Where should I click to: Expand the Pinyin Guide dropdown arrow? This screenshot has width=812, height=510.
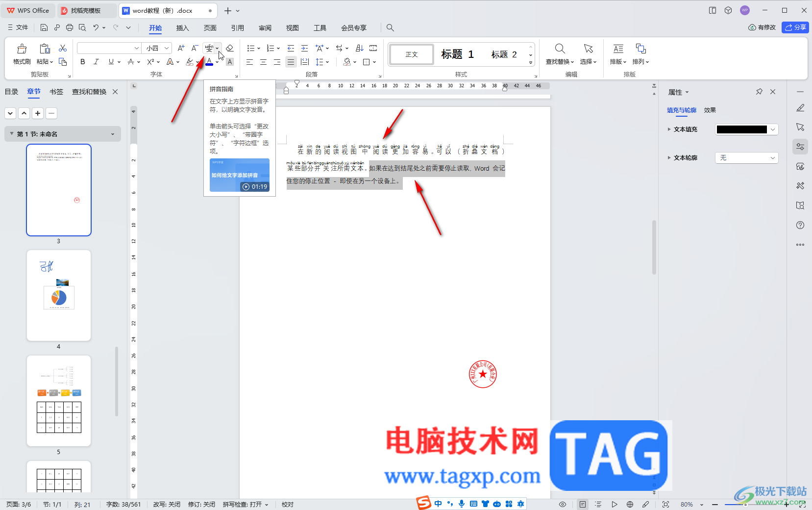click(217, 48)
